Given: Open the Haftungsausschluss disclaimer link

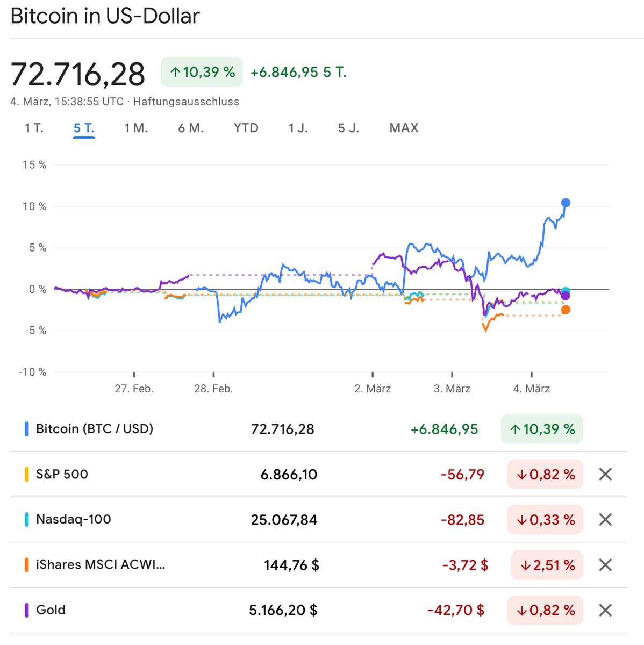Looking at the screenshot, I should pyautogui.click(x=186, y=102).
